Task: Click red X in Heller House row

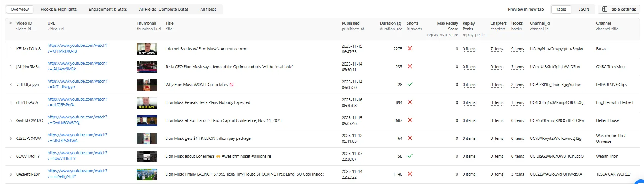Action: click(x=410, y=120)
